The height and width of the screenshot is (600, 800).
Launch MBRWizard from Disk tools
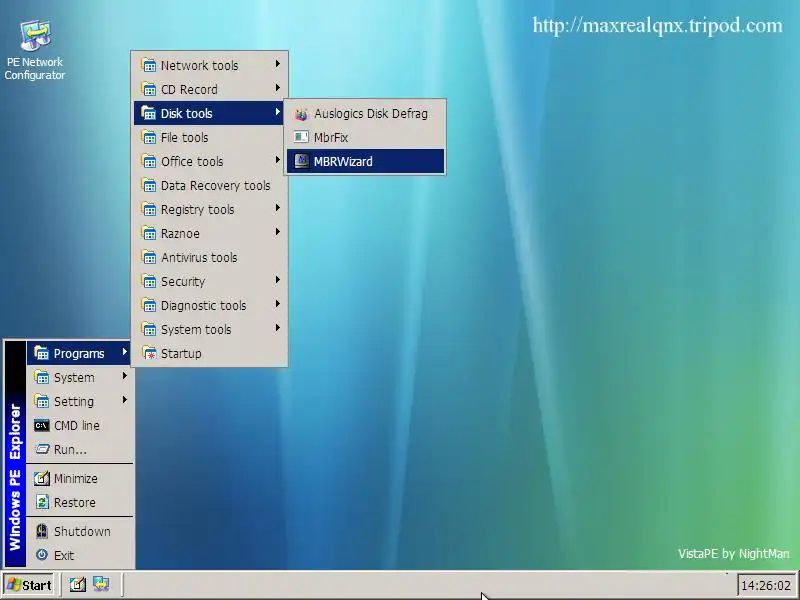(365, 161)
